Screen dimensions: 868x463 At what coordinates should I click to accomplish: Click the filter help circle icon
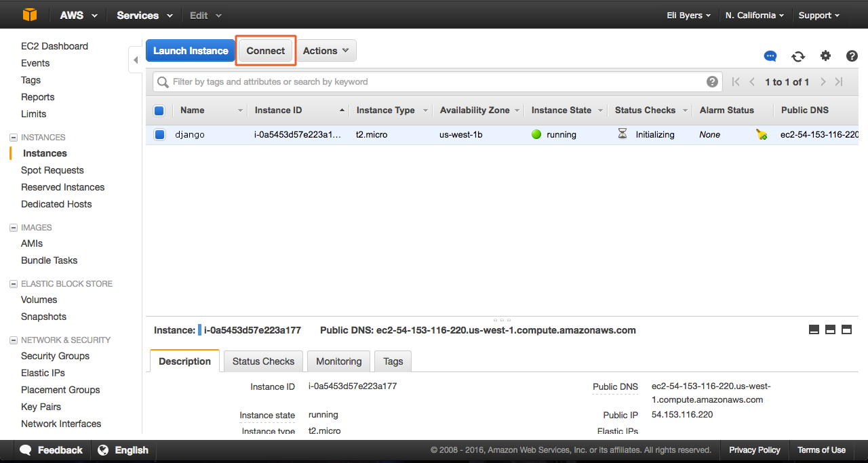(x=712, y=81)
